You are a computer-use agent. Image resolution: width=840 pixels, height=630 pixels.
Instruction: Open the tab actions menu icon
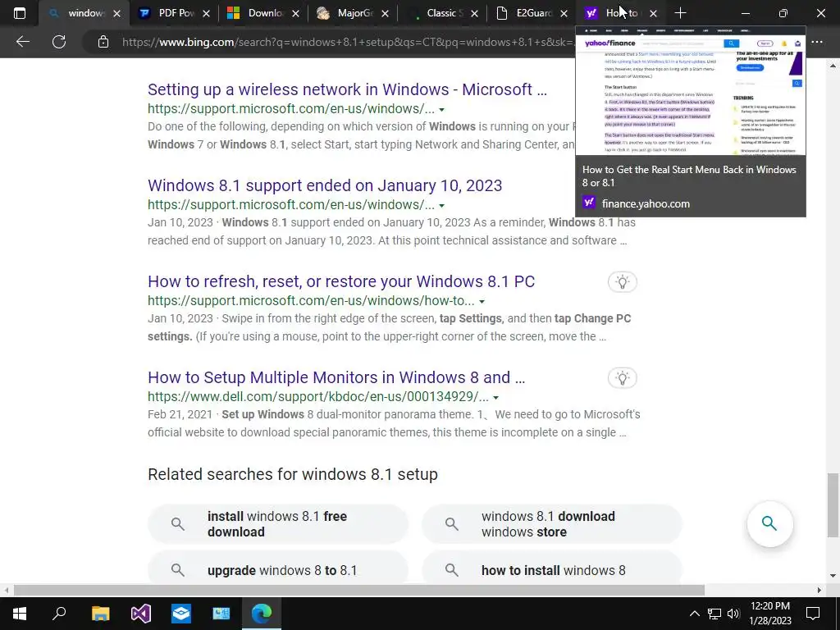pyautogui.click(x=20, y=13)
